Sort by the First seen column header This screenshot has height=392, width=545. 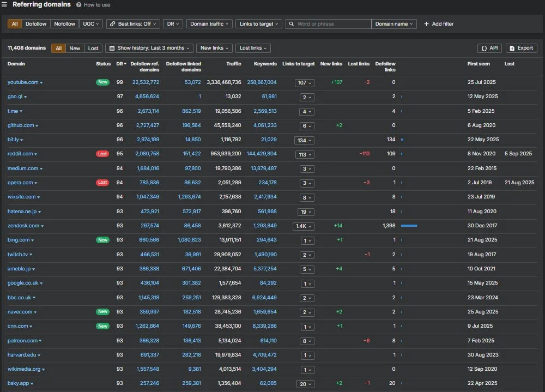[x=479, y=64]
